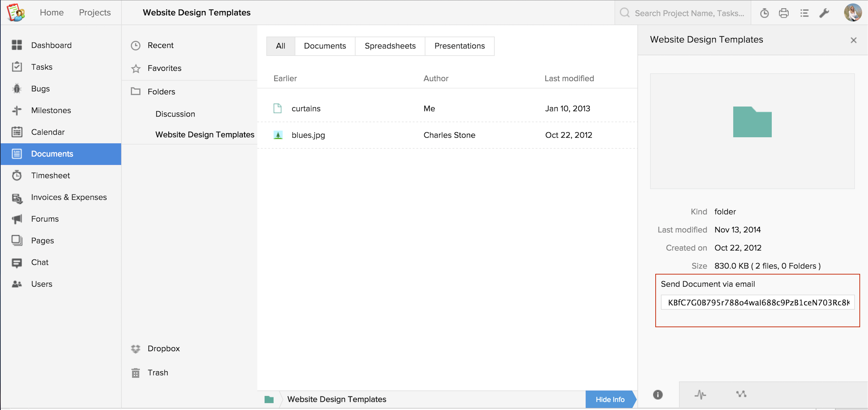Open the activity pulse icon tab
868x410 pixels.
click(700, 395)
